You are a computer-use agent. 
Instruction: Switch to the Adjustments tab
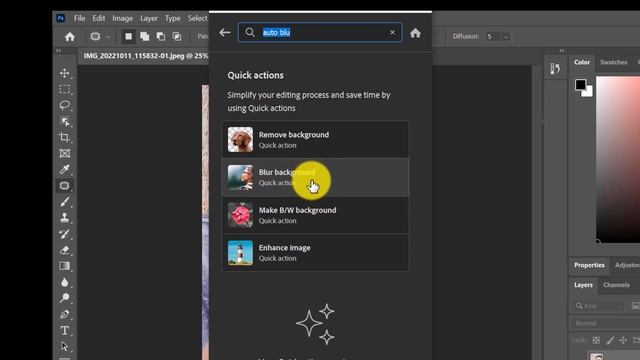click(x=626, y=265)
